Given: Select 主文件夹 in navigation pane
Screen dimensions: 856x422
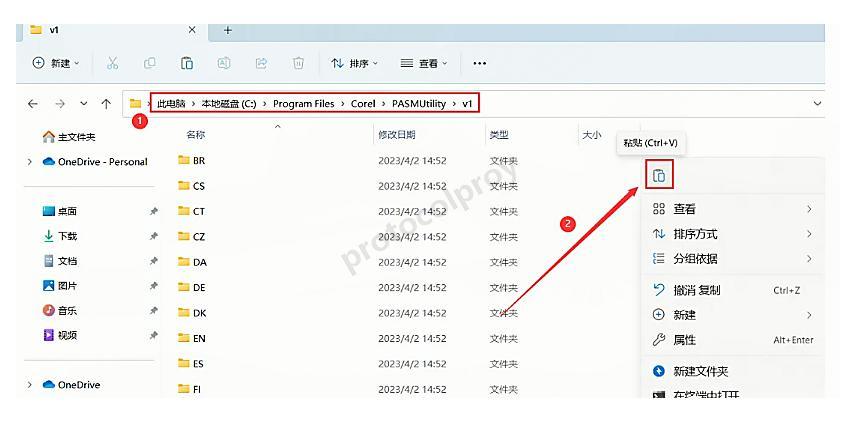Looking at the screenshot, I should pos(69,136).
